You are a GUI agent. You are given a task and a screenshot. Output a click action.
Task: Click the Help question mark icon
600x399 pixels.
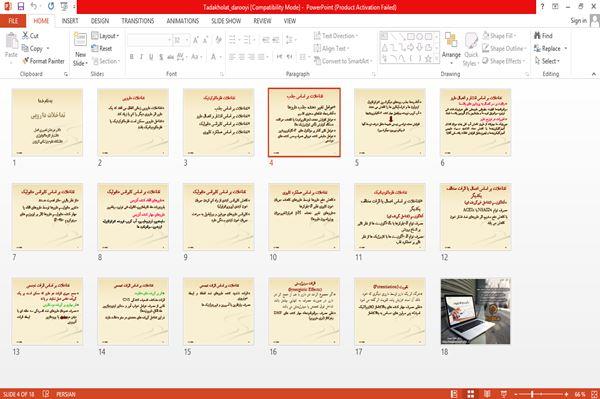coord(542,7)
